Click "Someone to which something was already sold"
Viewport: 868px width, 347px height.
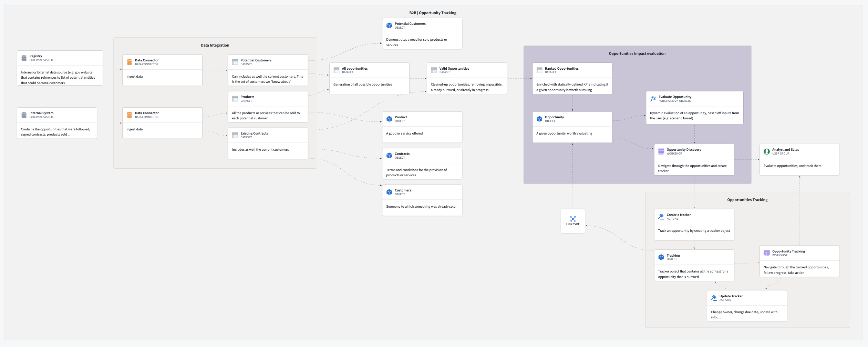[421, 207]
